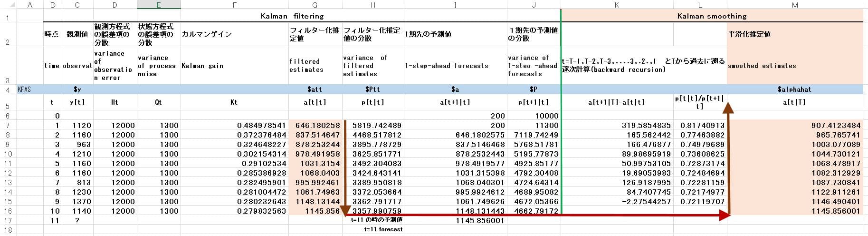Click the Kalman filtering title cell

(x=292, y=16)
